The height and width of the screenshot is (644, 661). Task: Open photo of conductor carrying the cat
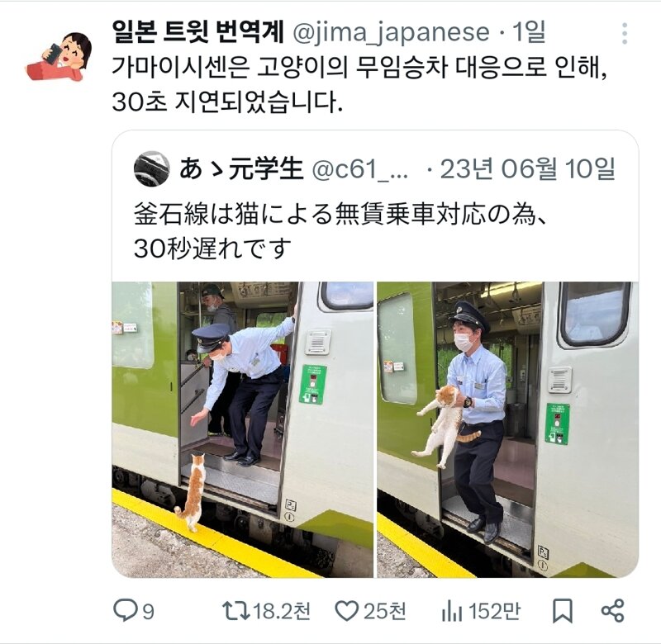pyautogui.click(x=507, y=429)
